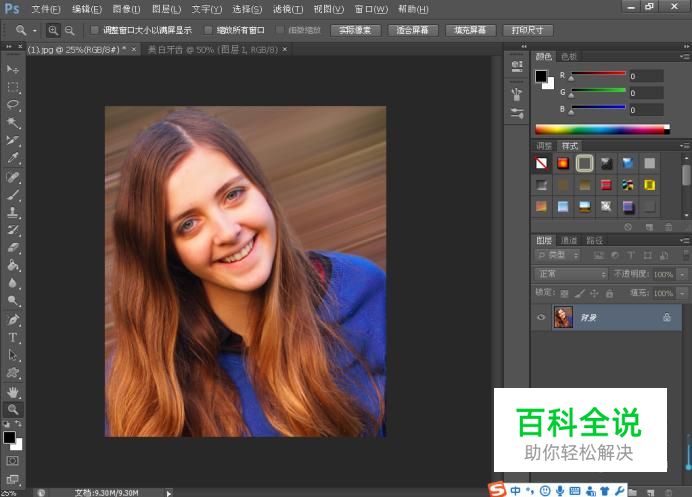Click the red R value input field
The height and width of the screenshot is (497, 692).
coord(645,76)
